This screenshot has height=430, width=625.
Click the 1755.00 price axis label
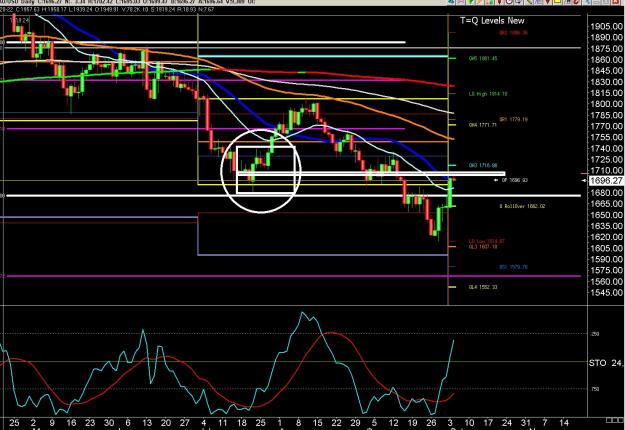click(x=606, y=137)
